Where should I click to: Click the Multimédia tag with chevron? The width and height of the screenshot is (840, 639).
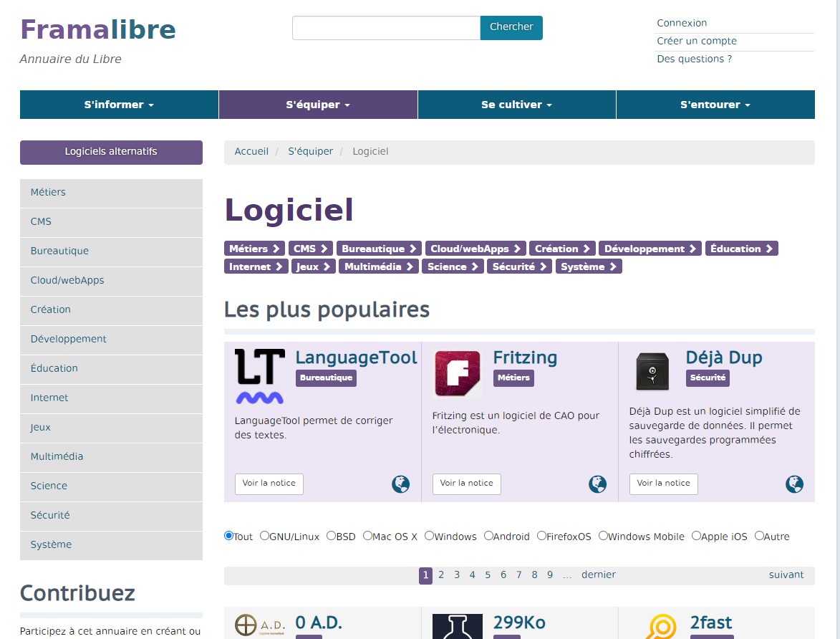379,266
